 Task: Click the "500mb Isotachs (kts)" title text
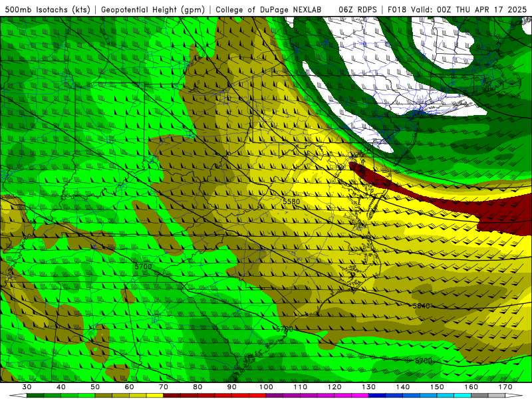48,10
